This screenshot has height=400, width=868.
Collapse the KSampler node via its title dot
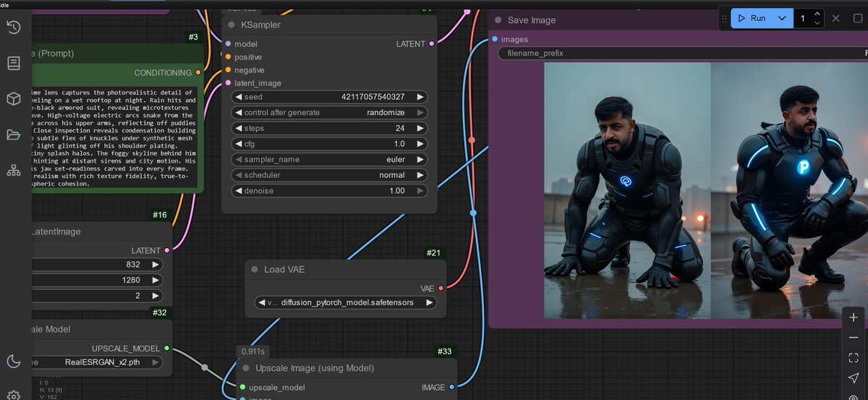click(x=231, y=25)
